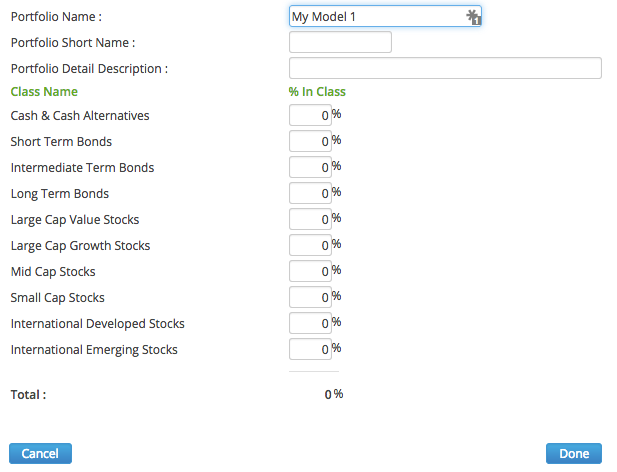Edit the International Emerging Stocks percentage
The image size is (617, 472).
click(x=310, y=350)
